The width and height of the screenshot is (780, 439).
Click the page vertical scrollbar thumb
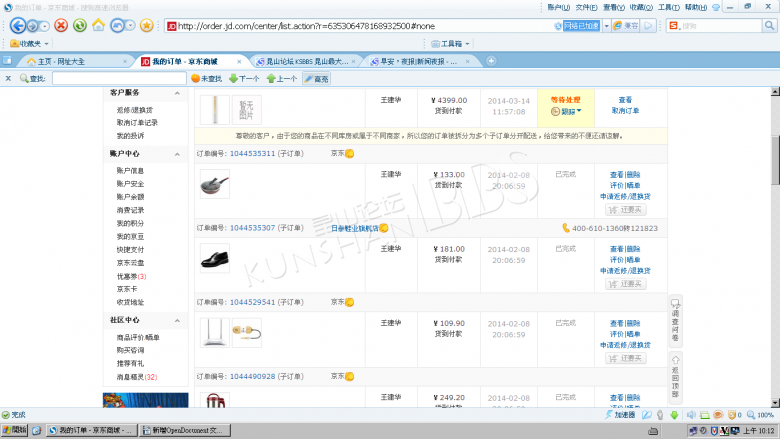[x=775, y=159]
